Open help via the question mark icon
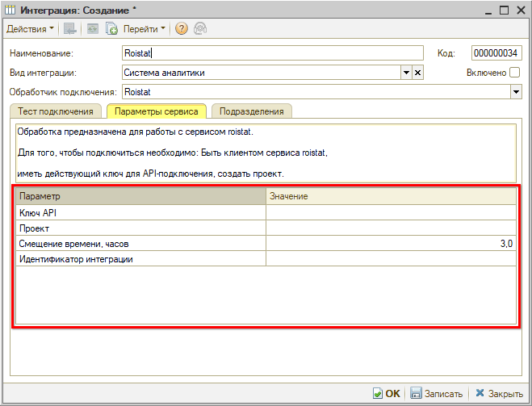This screenshot has height=406, width=532. click(x=182, y=29)
